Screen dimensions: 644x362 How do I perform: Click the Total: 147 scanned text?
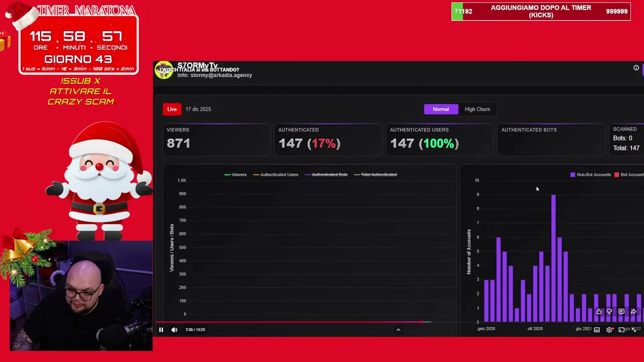pos(626,148)
